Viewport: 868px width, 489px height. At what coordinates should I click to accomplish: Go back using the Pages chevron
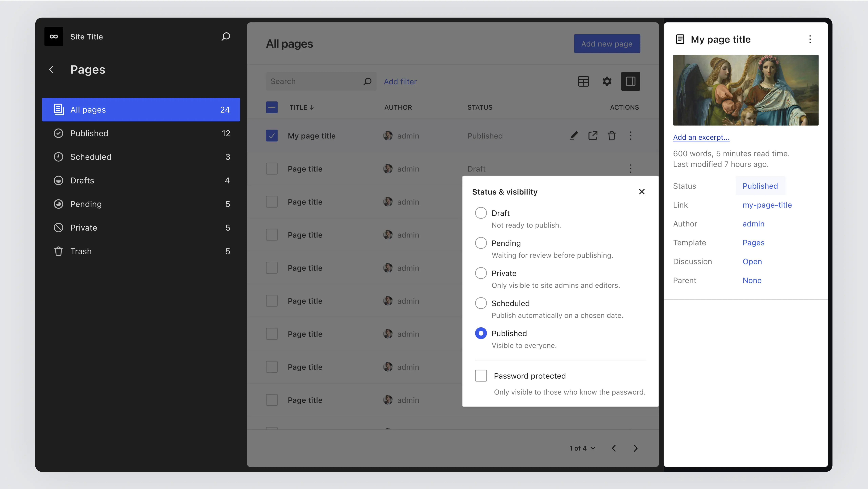tap(51, 69)
